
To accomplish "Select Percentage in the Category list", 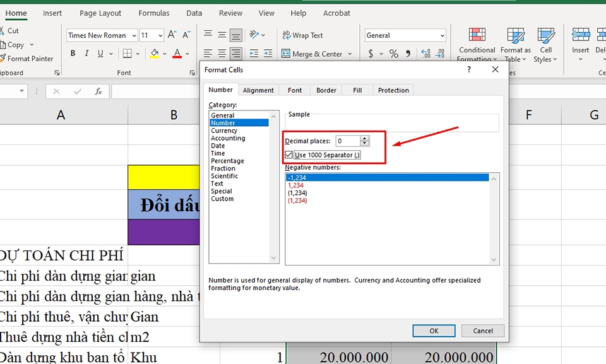I will coord(227,161).
